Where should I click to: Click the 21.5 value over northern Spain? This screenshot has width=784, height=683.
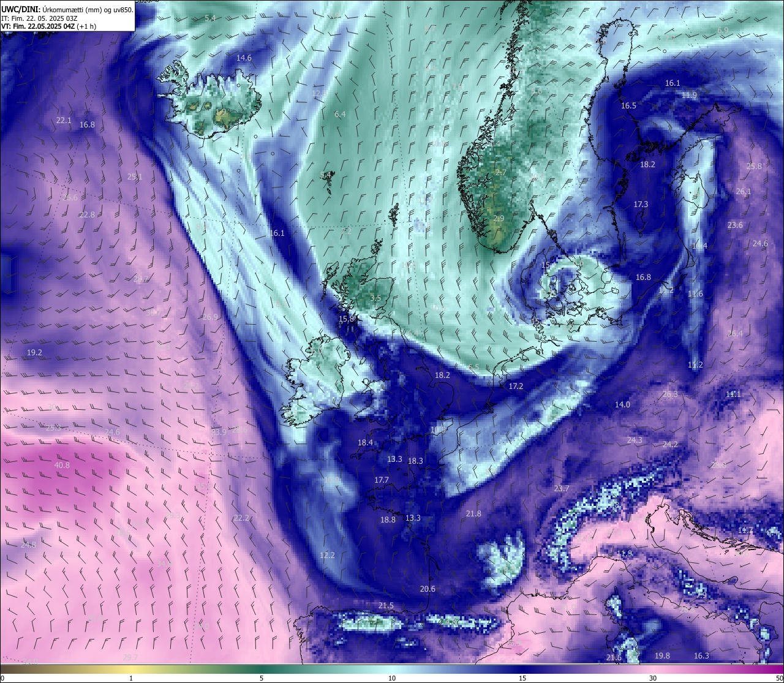click(386, 605)
